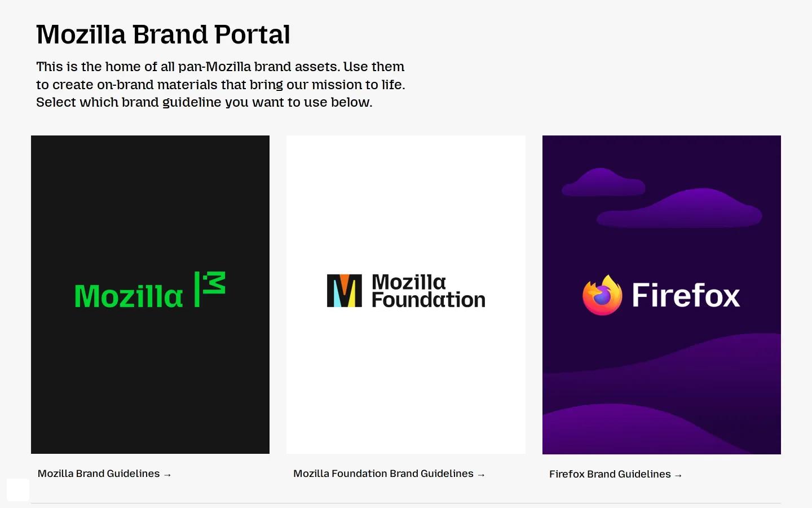Click the green Mozilla flag symbol
Screen dimensions: 812x508
210,289
